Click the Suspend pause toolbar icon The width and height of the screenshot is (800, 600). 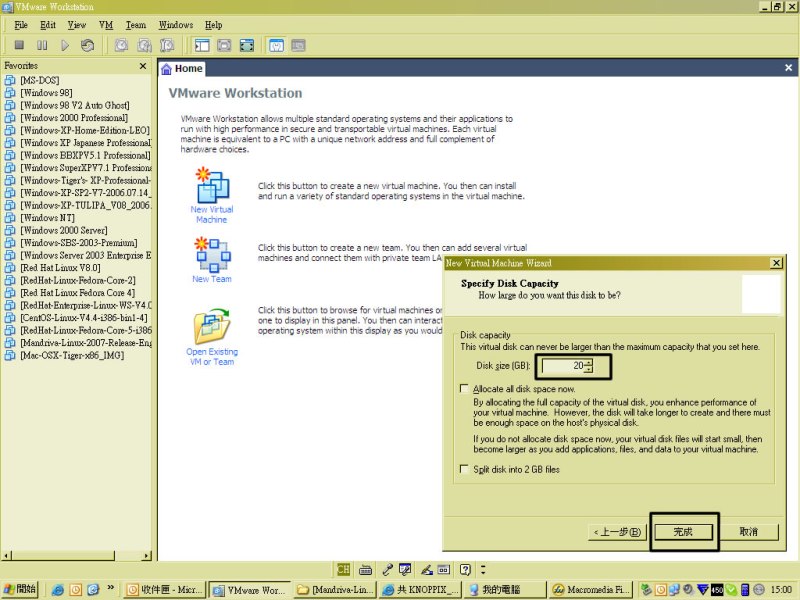click(42, 45)
